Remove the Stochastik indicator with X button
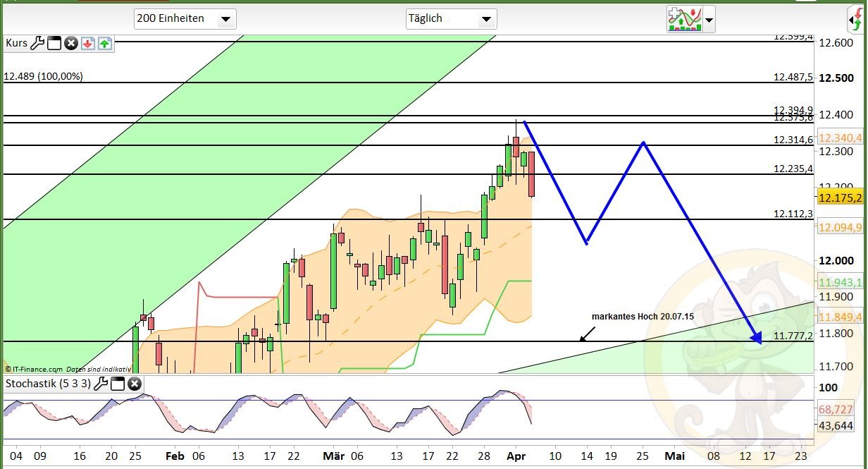This screenshot has width=868, height=469. pyautogui.click(x=133, y=384)
